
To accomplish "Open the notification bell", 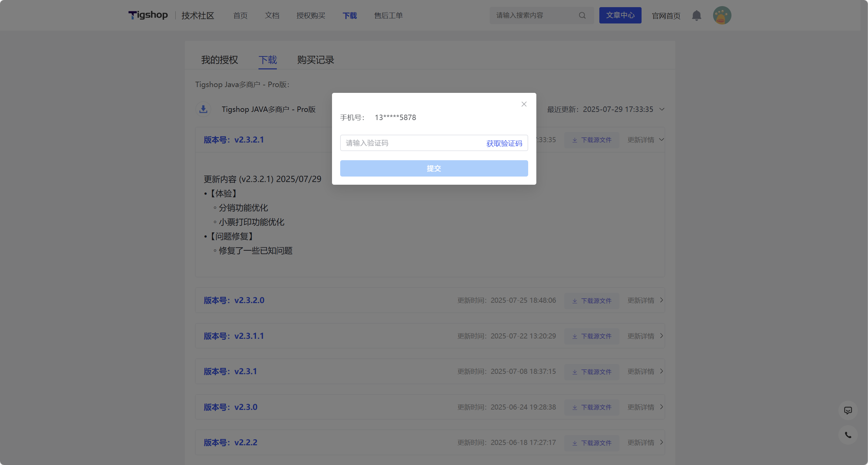I will (x=696, y=15).
